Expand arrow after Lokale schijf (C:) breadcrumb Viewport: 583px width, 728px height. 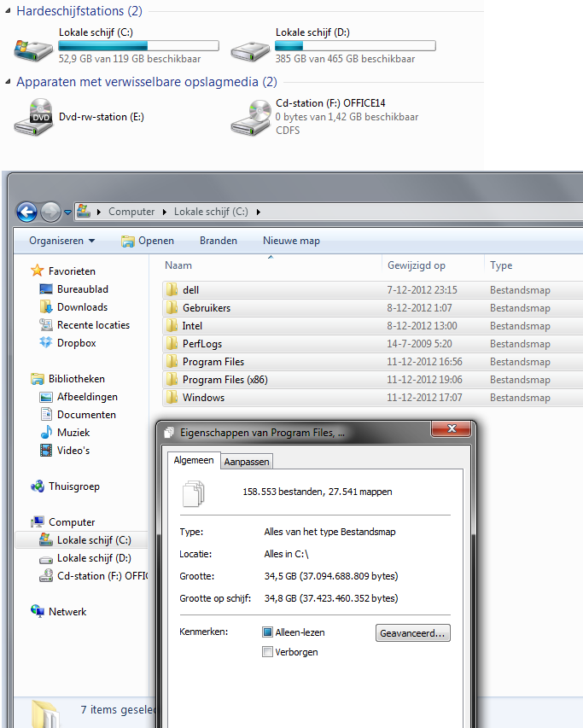point(259,213)
